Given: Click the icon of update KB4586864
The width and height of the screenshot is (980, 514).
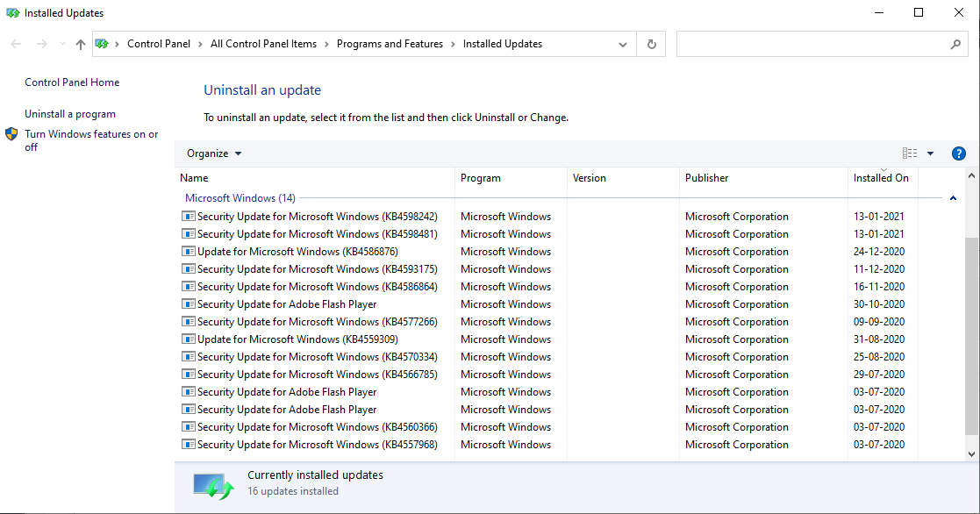Looking at the screenshot, I should pos(188,286).
